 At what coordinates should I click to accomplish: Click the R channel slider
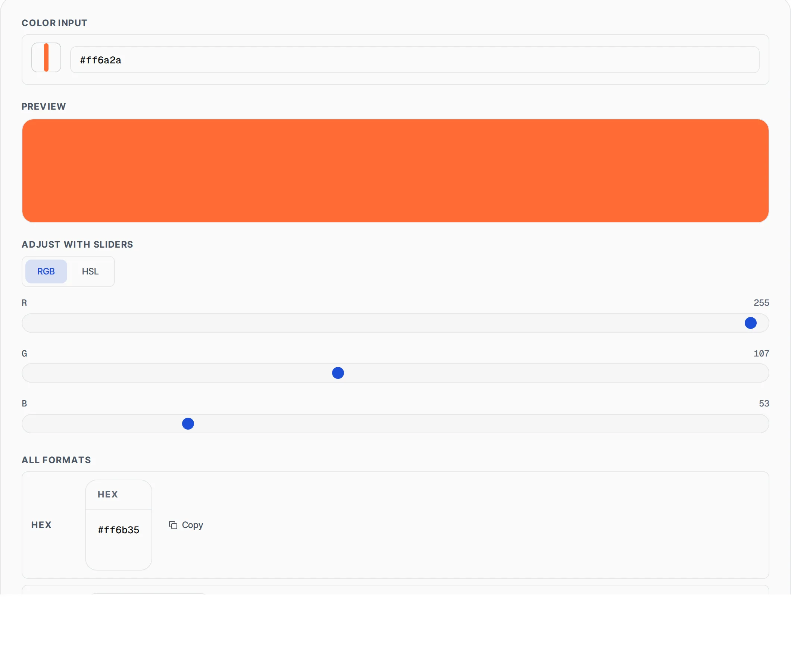point(395,323)
